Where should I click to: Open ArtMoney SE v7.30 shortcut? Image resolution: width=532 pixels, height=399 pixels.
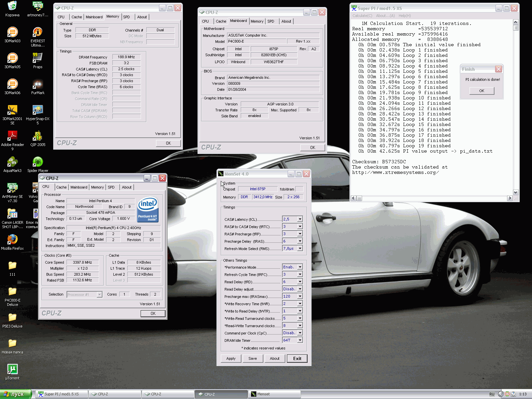(x=12, y=193)
